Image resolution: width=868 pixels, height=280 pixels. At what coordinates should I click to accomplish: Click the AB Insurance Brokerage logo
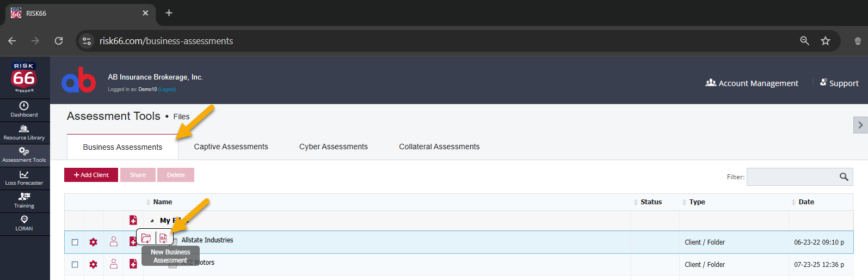tap(79, 80)
